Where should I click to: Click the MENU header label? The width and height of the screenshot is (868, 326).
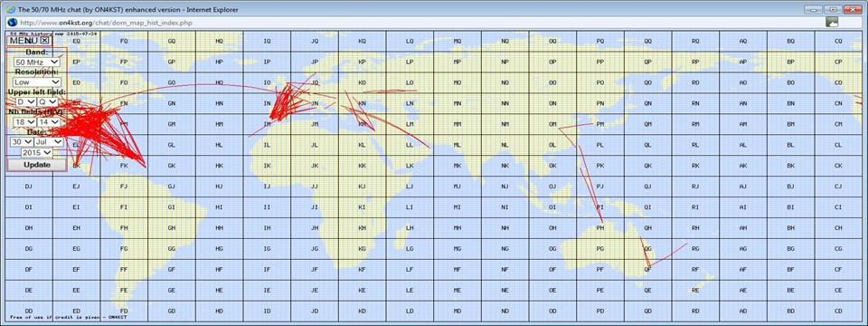24,41
